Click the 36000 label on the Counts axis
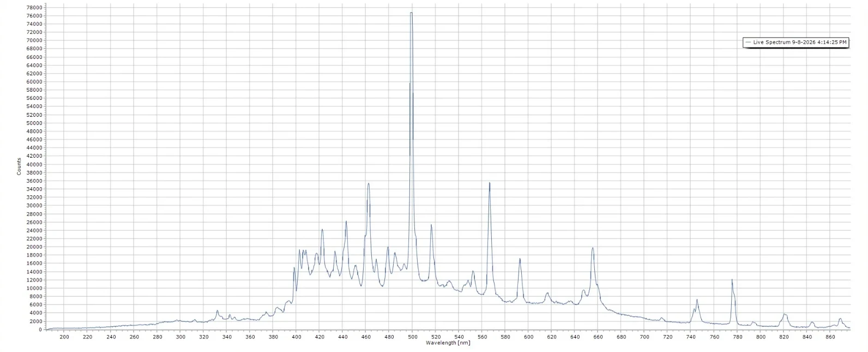 (x=34, y=181)
